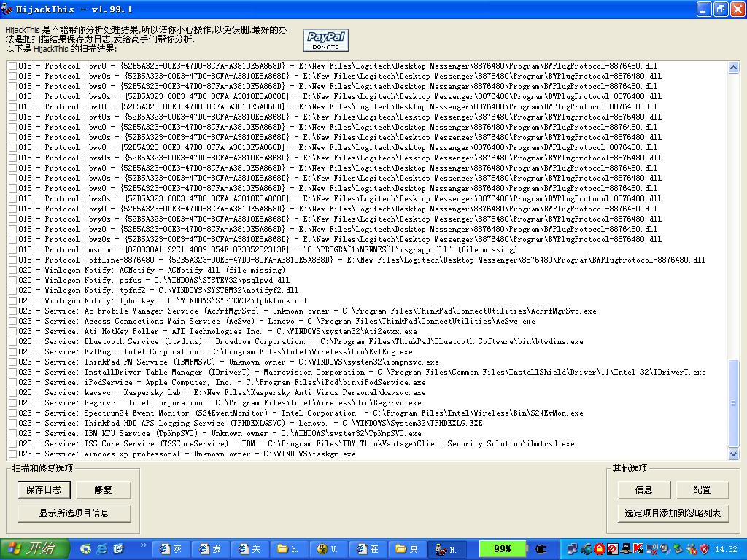This screenshot has width=747, height=560.
Task: Open the taskbar folder window labeled h.
Action: tap(289, 549)
